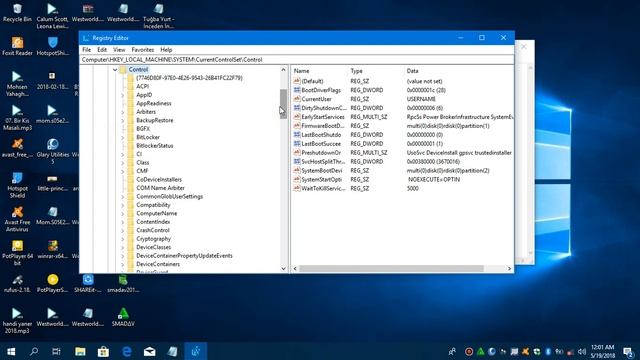Viewport: 640px width, 360px height.
Task: Select Registry Editor taskbar button
Action: [196, 351]
